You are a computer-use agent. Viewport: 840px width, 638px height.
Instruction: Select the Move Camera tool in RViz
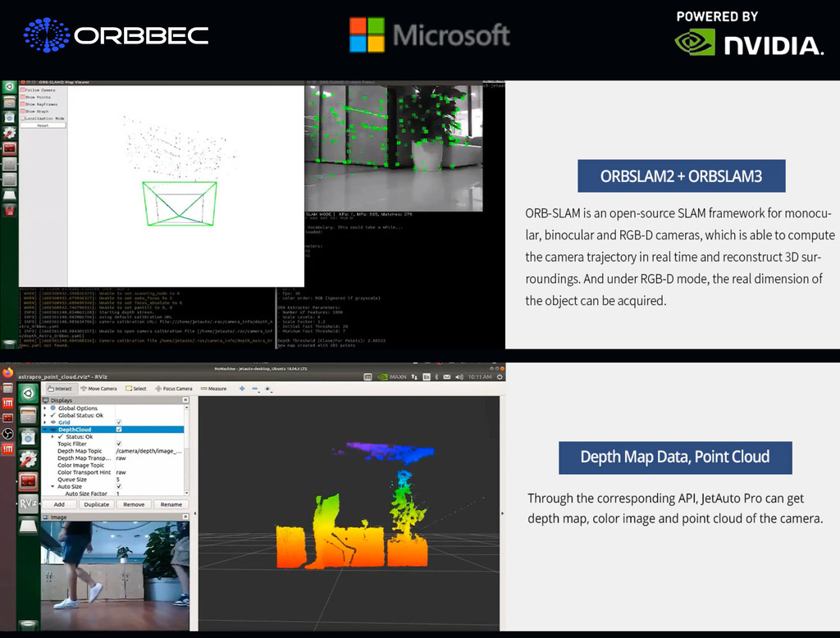click(98, 389)
